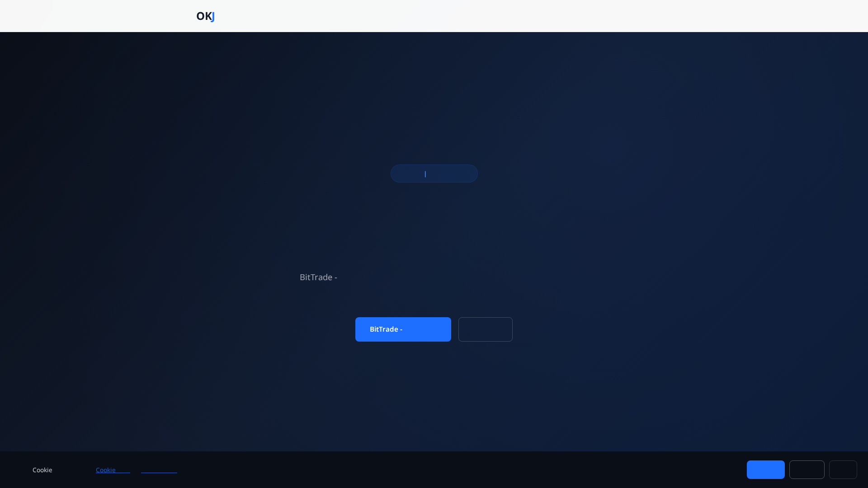This screenshot has height=488, width=868.
Task: Select the BitTrade call-to-action button
Action: point(403,329)
